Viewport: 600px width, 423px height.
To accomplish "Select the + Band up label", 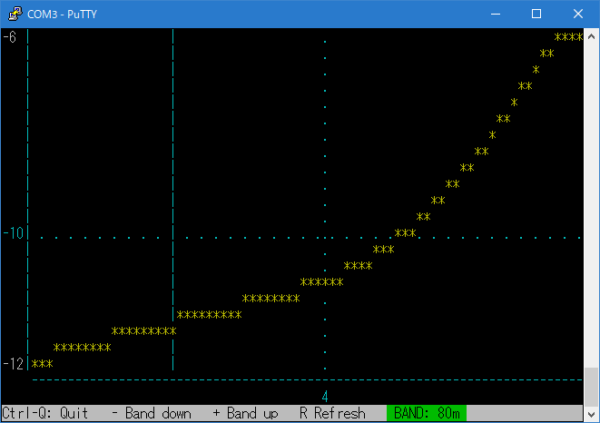I will (245, 413).
